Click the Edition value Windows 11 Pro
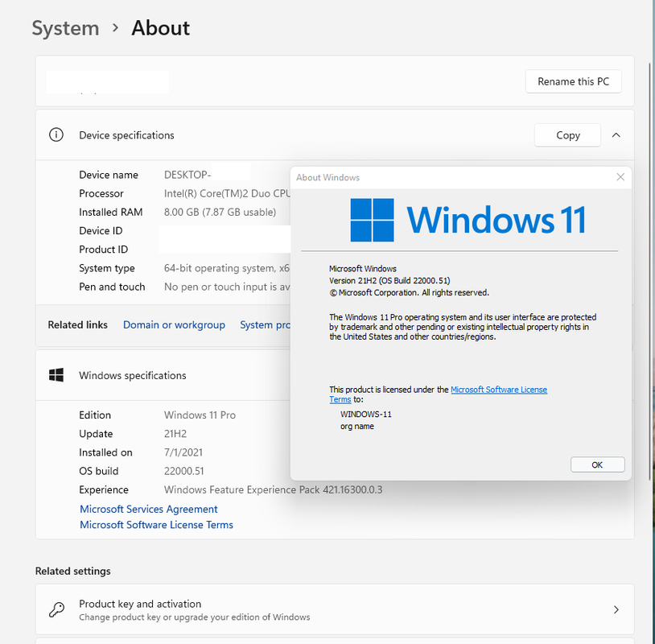The image size is (655, 644). 200,415
